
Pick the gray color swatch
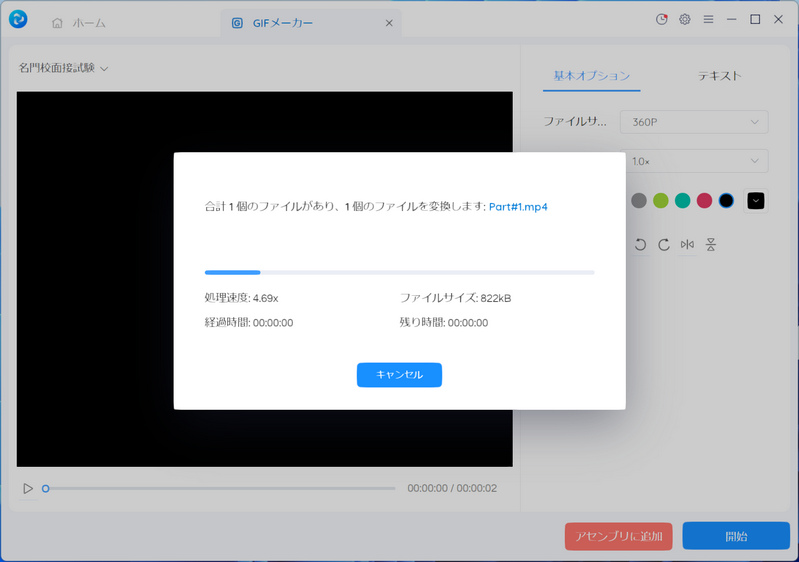[639, 200]
